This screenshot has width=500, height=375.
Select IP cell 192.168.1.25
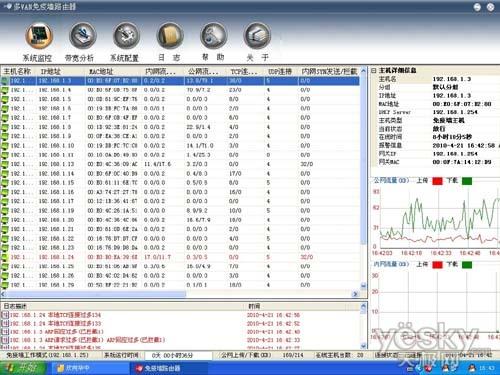pyautogui.click(x=56, y=266)
